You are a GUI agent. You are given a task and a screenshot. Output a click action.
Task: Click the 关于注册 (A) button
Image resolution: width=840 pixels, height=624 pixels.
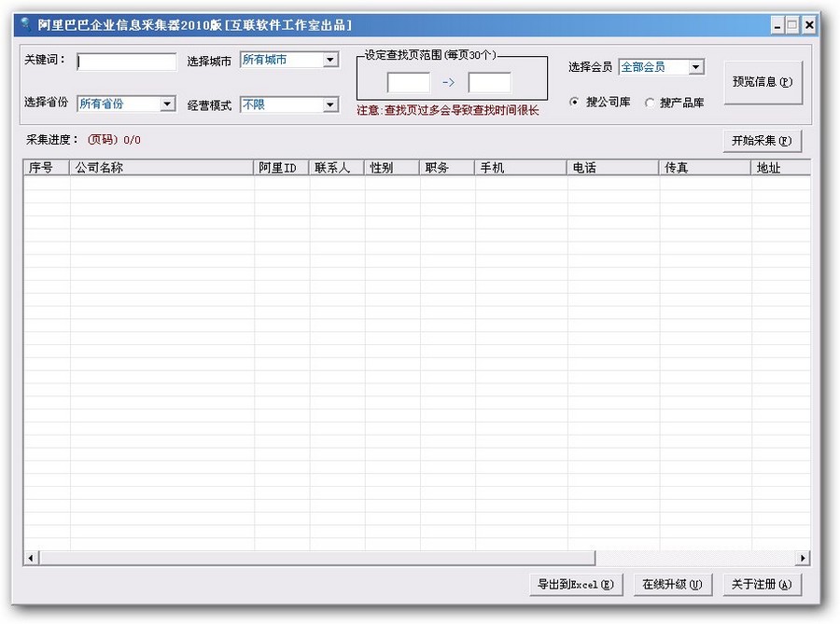(762, 585)
